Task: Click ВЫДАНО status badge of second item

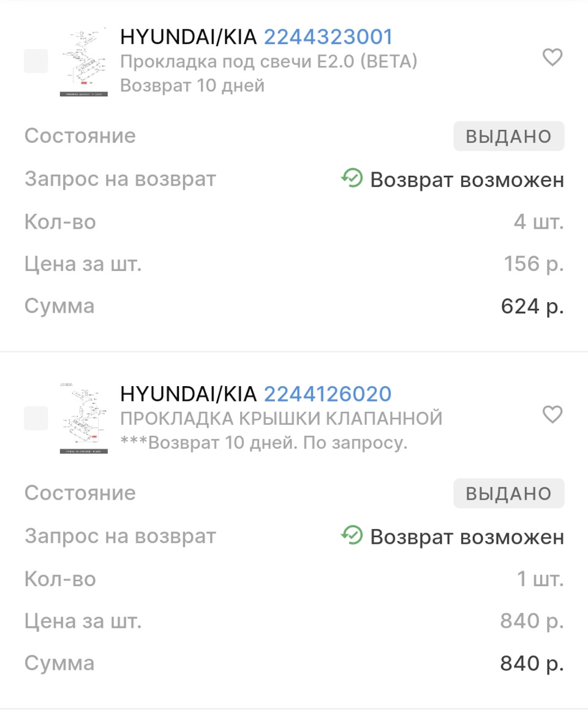Action: coord(508,493)
